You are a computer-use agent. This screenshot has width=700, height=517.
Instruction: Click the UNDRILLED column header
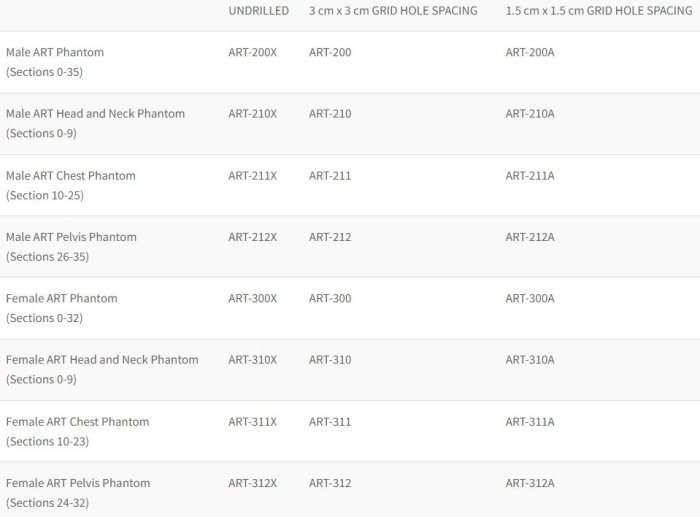[258, 11]
